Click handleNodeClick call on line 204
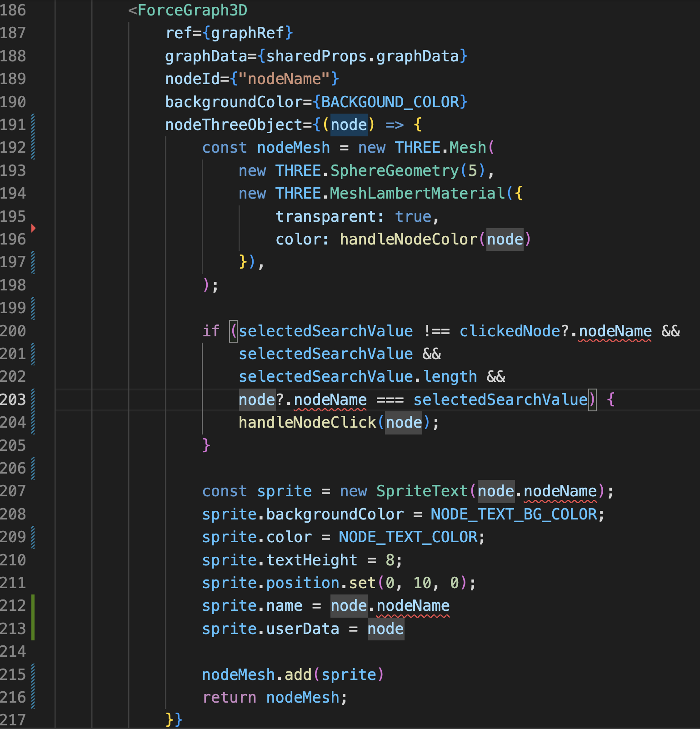The height and width of the screenshot is (729, 700). (307, 422)
